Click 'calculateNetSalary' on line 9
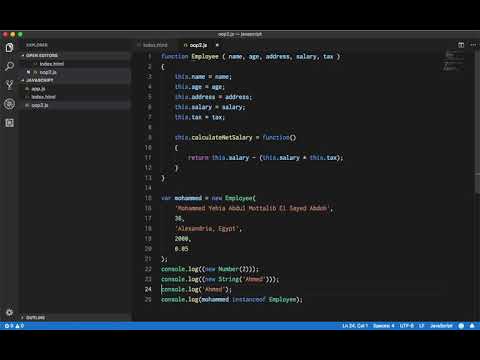 [222, 137]
